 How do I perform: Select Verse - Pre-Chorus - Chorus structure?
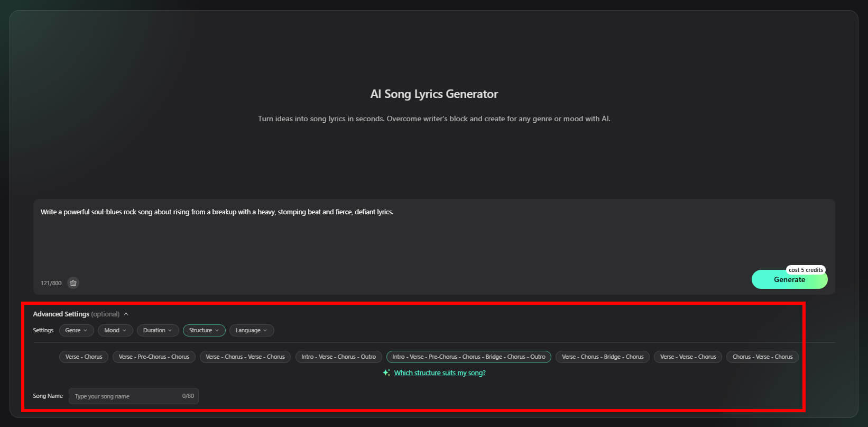point(154,357)
